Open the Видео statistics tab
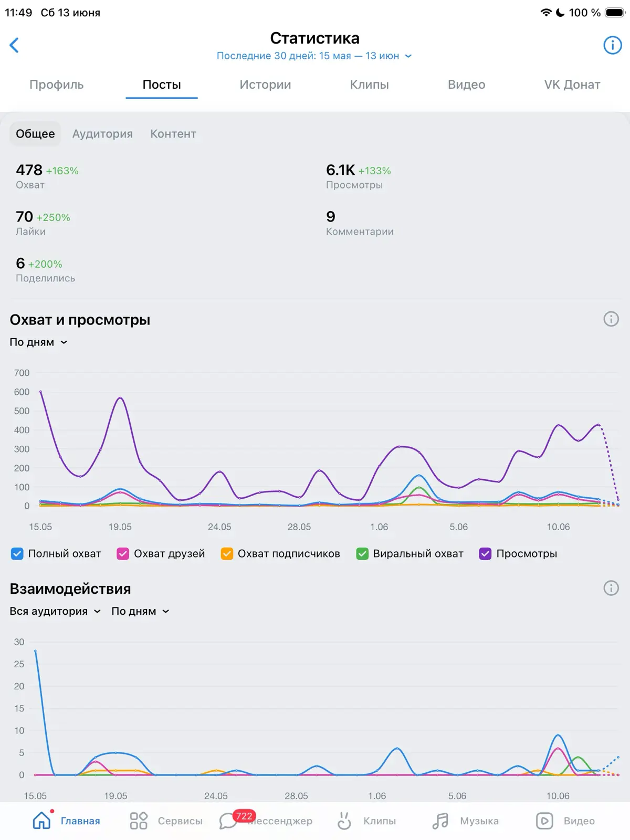The height and width of the screenshot is (840, 630). (x=466, y=85)
